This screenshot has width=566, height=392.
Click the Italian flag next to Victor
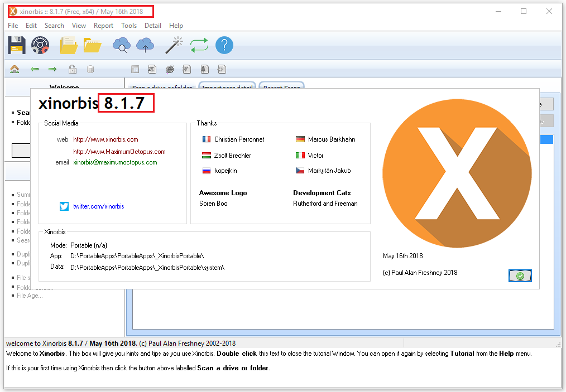pos(300,156)
